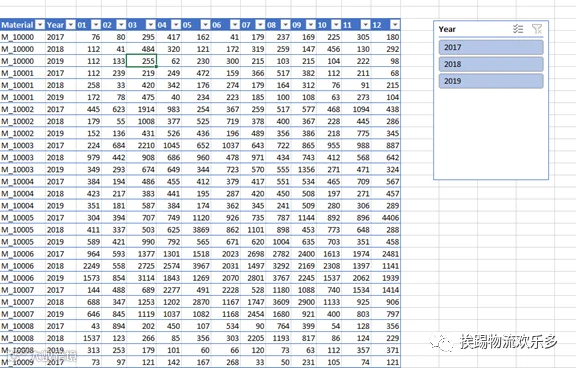Select the M_10006 2018 value 2249
Screen dimensions: 576x368
tap(89, 266)
